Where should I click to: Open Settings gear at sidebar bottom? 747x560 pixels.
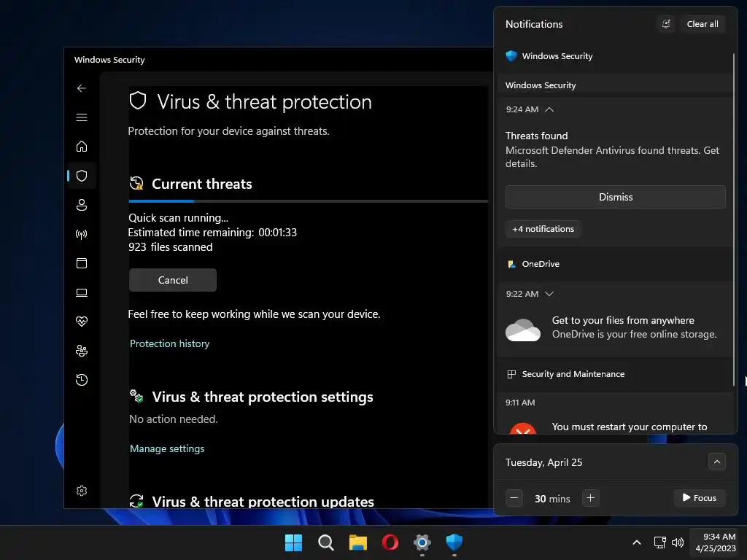tap(82, 491)
